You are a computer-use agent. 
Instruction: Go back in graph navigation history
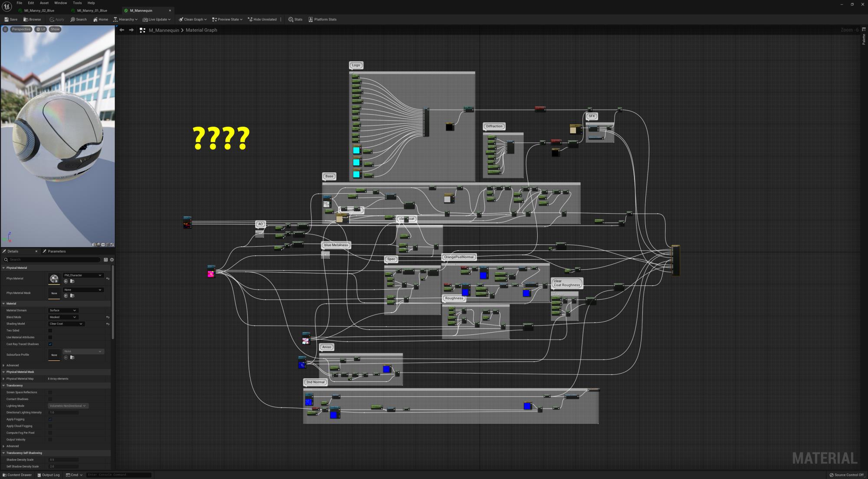(122, 30)
